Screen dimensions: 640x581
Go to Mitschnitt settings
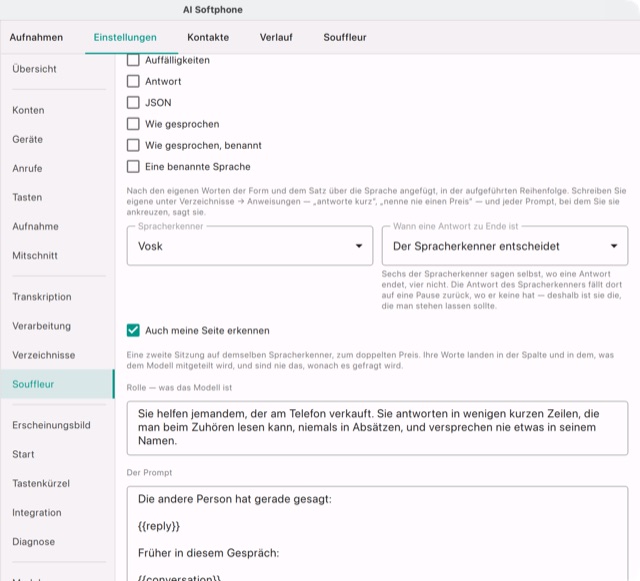pos(57,256)
